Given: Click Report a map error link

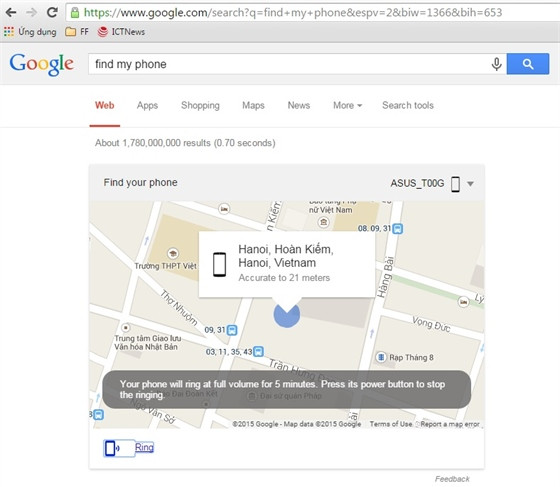Looking at the screenshot, I should pos(450,424).
